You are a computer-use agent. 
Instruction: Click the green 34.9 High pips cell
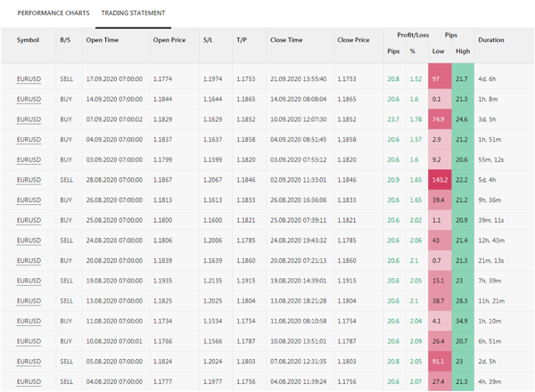pyautogui.click(x=462, y=322)
